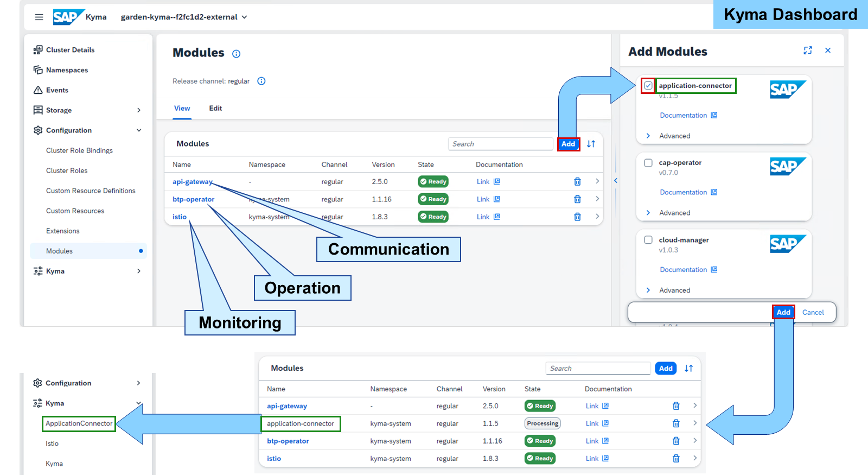Viewport: 868px width, 475px height.
Task: Delete api-gateway in the lower Modules table
Action: point(676,406)
